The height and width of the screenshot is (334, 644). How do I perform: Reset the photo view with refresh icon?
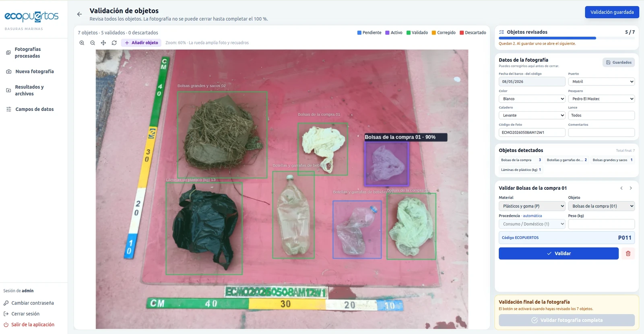click(114, 43)
